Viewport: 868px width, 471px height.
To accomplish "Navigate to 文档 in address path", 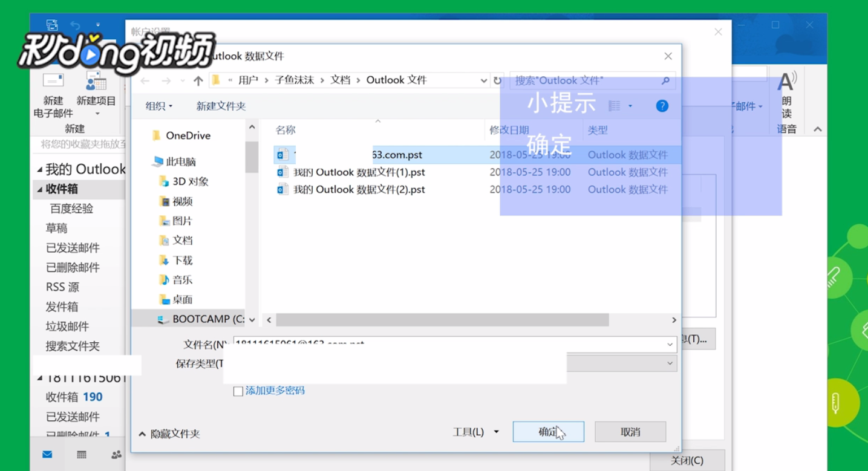I will pyautogui.click(x=340, y=80).
